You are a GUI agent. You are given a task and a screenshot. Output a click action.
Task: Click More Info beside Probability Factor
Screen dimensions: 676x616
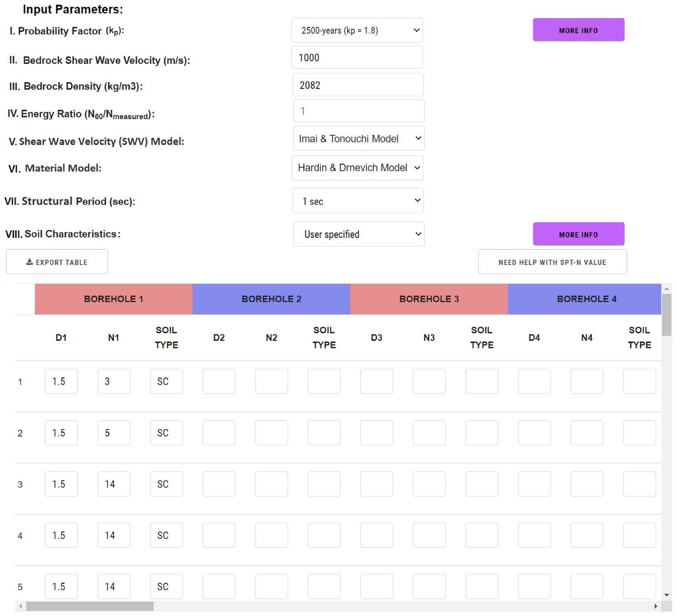pyautogui.click(x=578, y=30)
